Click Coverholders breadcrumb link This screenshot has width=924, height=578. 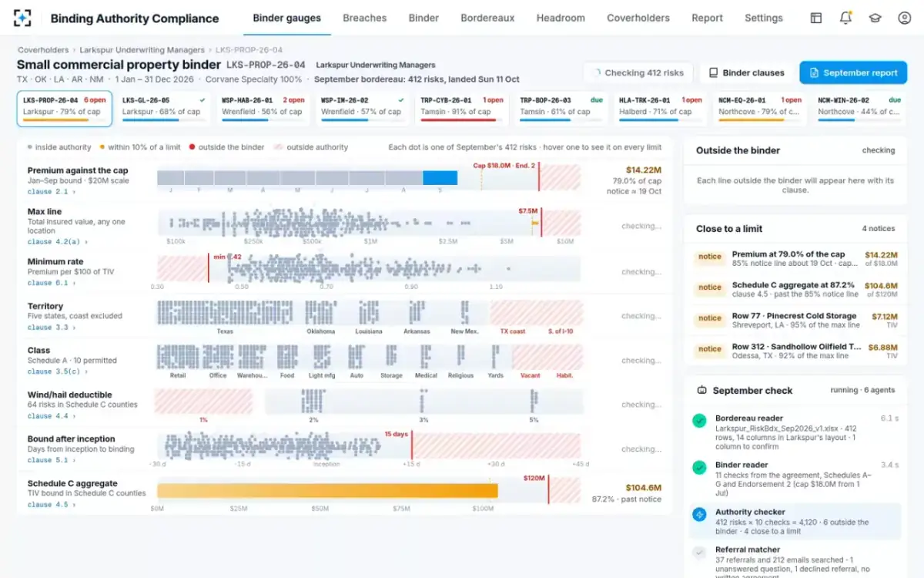pyautogui.click(x=44, y=50)
